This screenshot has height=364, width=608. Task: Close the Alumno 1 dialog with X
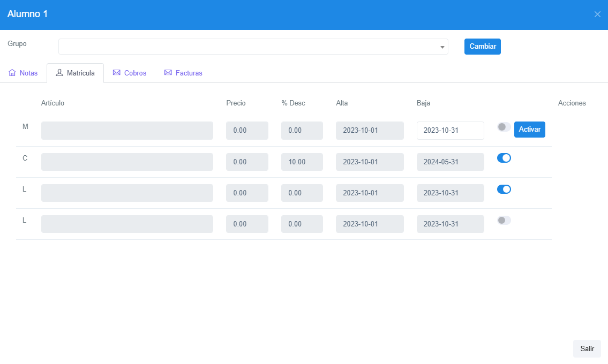pos(597,14)
